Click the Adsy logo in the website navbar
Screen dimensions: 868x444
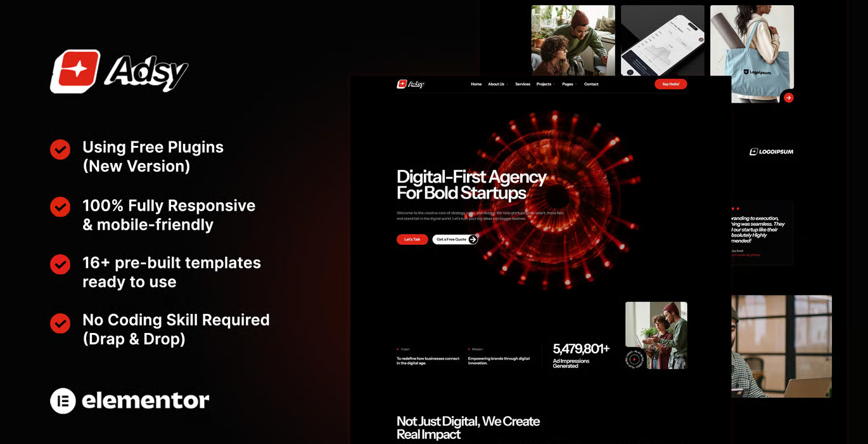411,84
